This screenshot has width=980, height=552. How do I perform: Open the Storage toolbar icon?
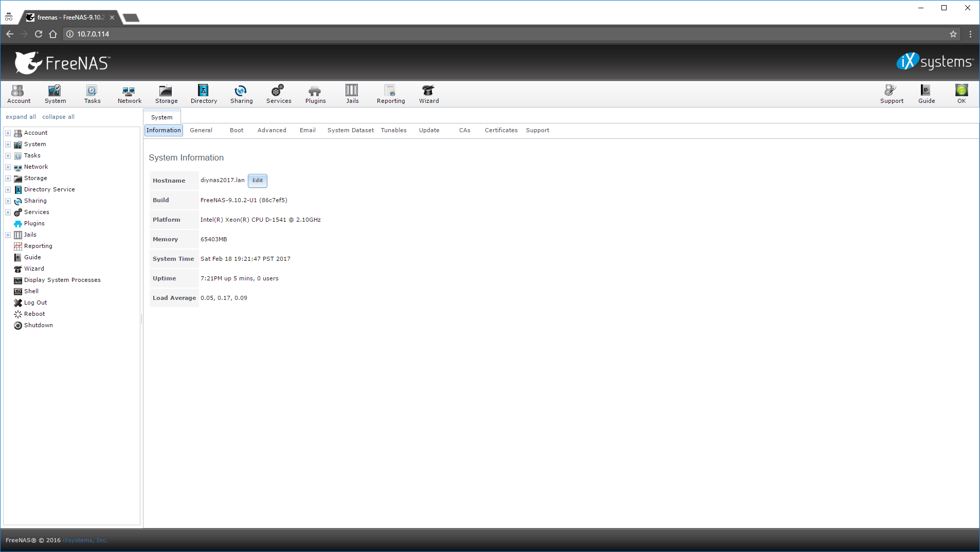click(166, 94)
